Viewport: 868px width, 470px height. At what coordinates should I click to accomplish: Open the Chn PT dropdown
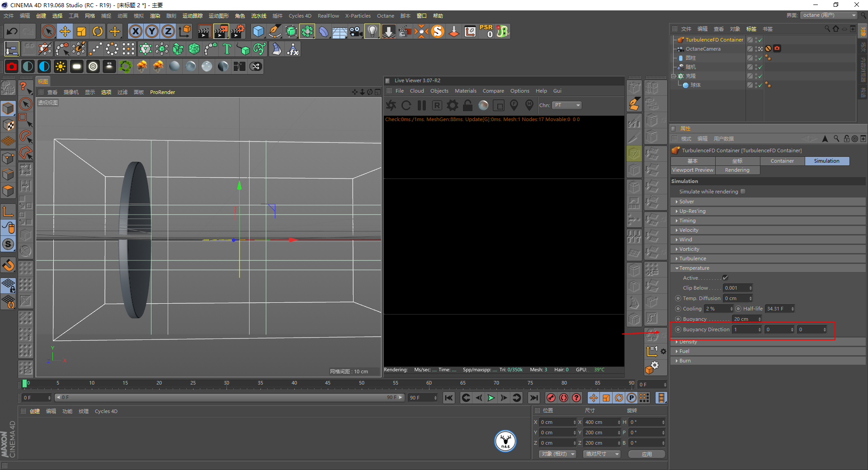[567, 105]
